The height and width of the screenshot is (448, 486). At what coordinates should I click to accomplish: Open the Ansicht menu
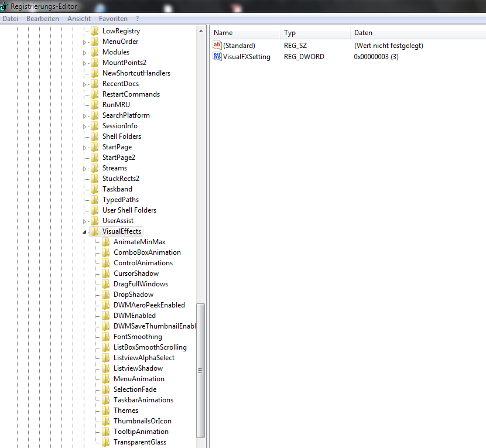(x=79, y=19)
